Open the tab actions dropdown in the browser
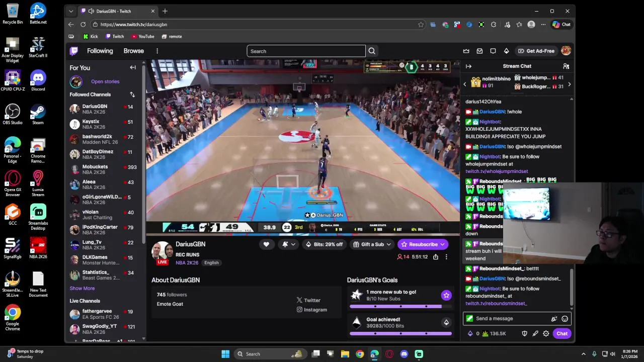 pos(71,11)
